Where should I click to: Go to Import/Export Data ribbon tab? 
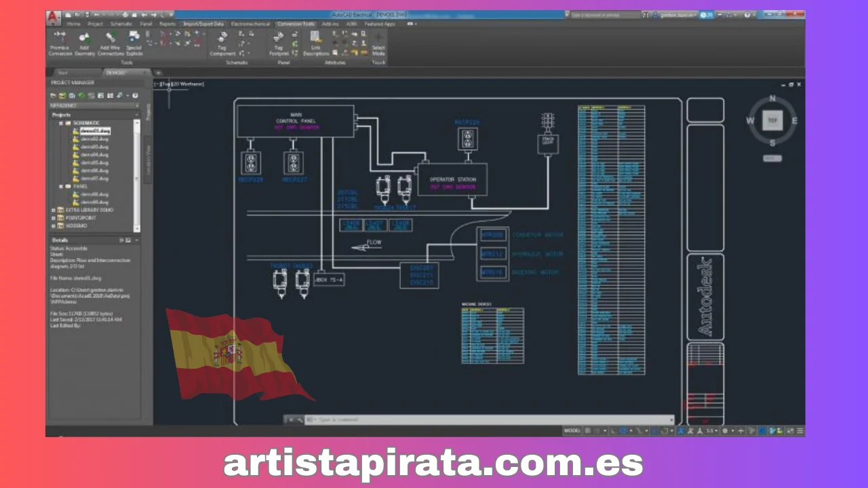coord(203,24)
